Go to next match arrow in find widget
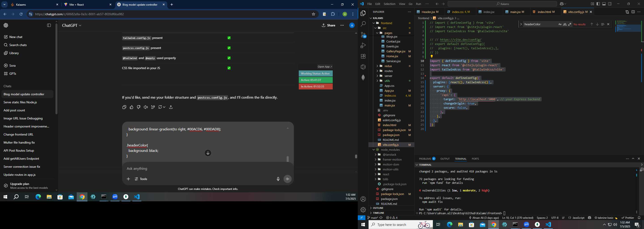This screenshot has height=229, width=644. point(597,24)
